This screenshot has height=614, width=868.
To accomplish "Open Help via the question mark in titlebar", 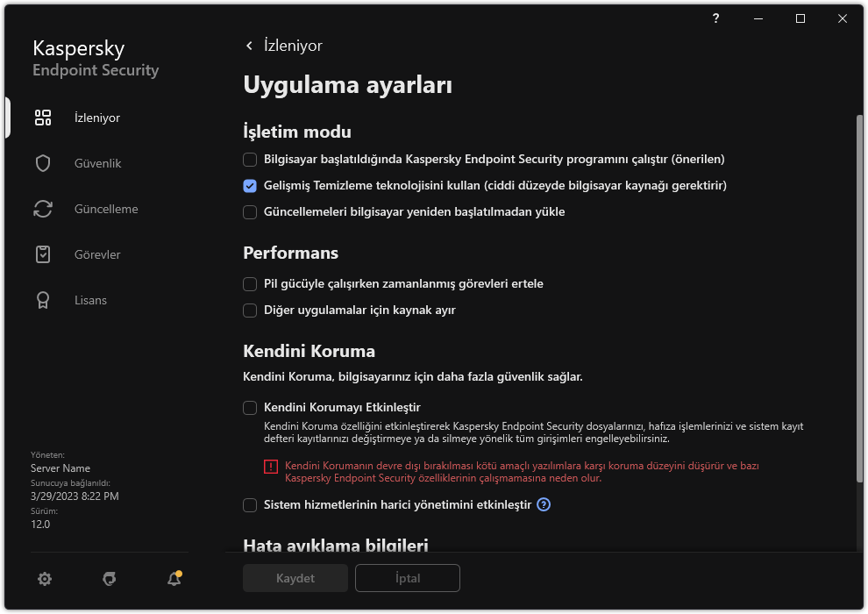I will 715,18.
